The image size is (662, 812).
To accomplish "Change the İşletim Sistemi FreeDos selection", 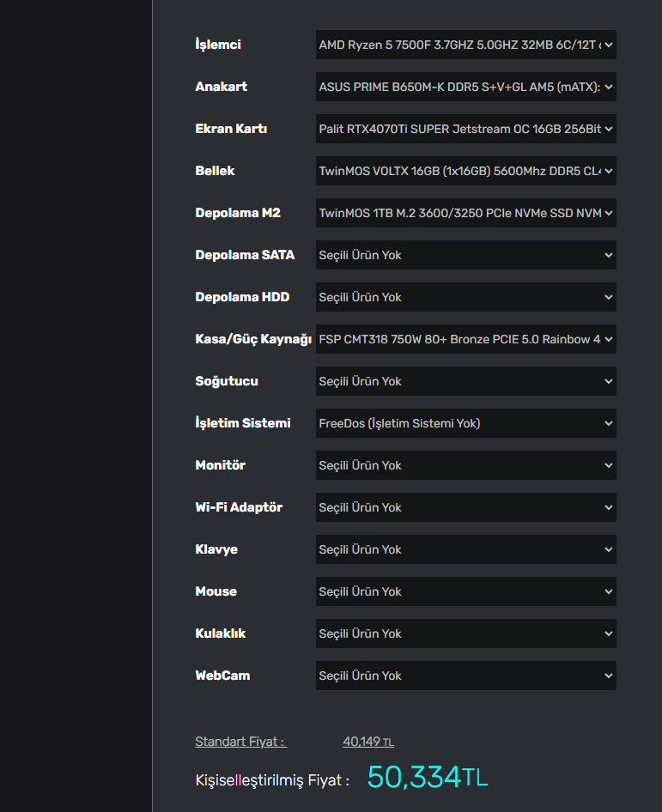I will 465,423.
